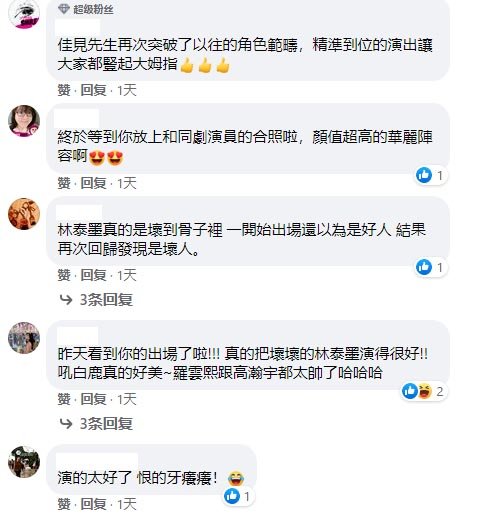Open the orange avatar next to the 林泰墨 comment

[x=24, y=214]
